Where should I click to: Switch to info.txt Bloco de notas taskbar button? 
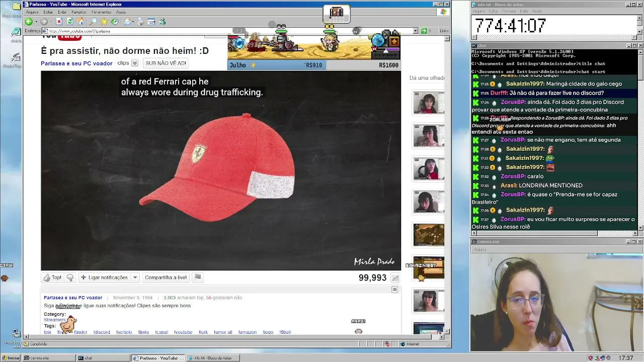pyautogui.click(x=212, y=358)
